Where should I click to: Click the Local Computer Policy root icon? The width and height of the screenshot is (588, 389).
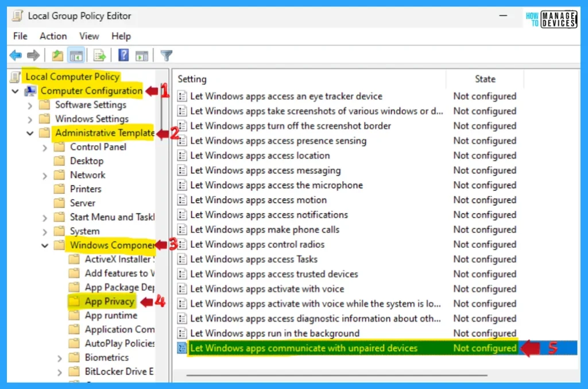coord(15,77)
